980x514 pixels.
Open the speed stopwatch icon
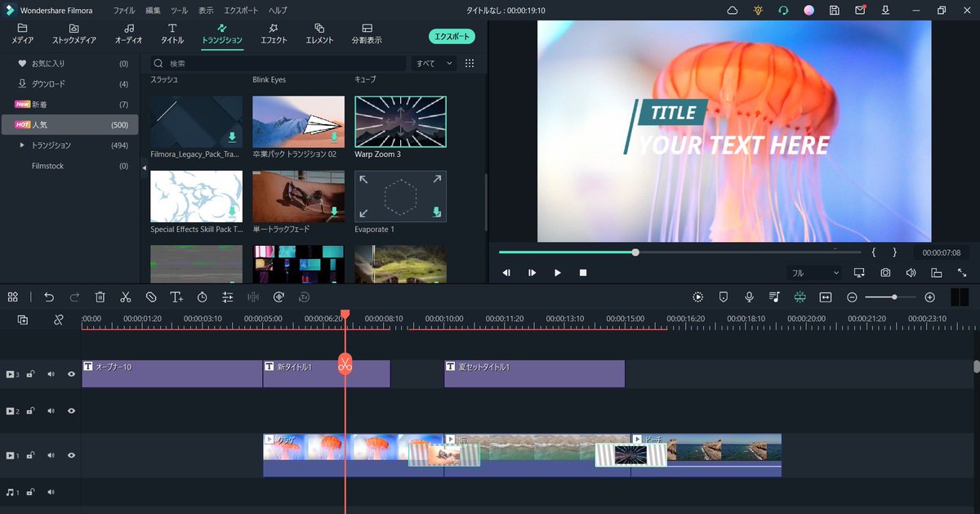tap(202, 297)
